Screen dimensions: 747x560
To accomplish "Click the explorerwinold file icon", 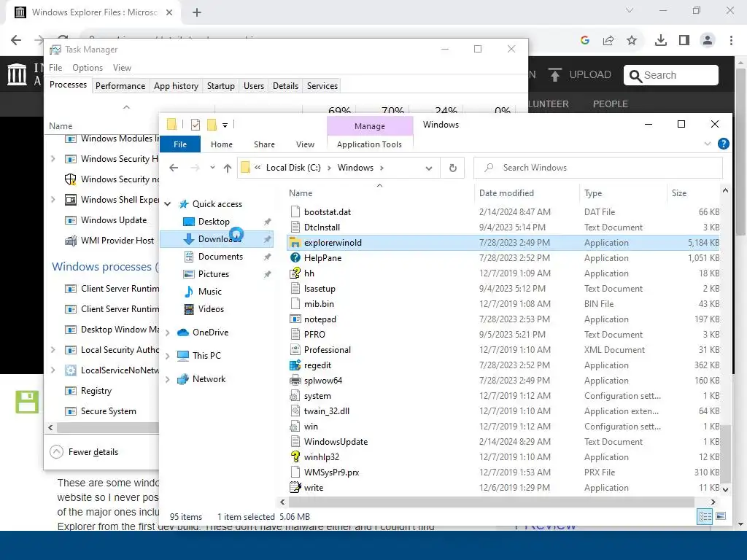I will pyautogui.click(x=295, y=242).
